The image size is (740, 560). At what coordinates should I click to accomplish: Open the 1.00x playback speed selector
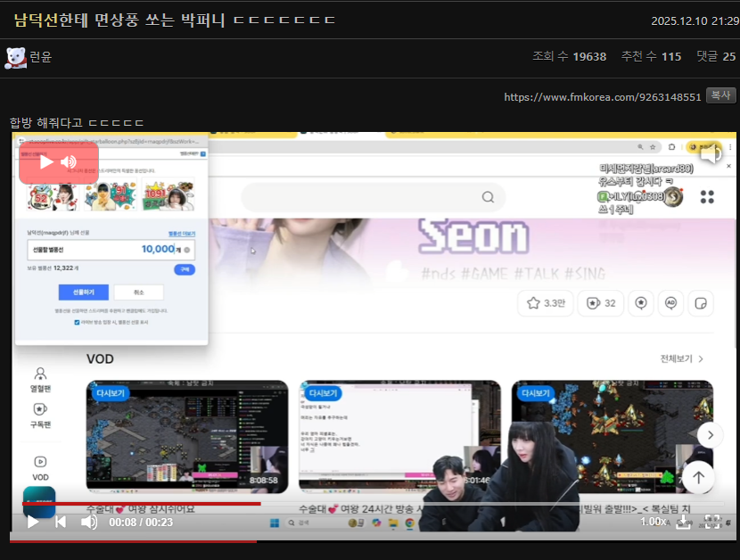point(653,522)
